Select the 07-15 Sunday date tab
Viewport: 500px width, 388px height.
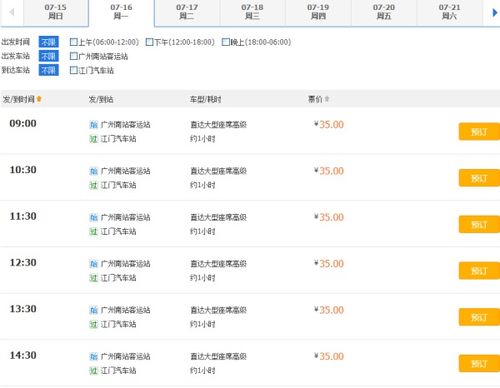pos(56,12)
